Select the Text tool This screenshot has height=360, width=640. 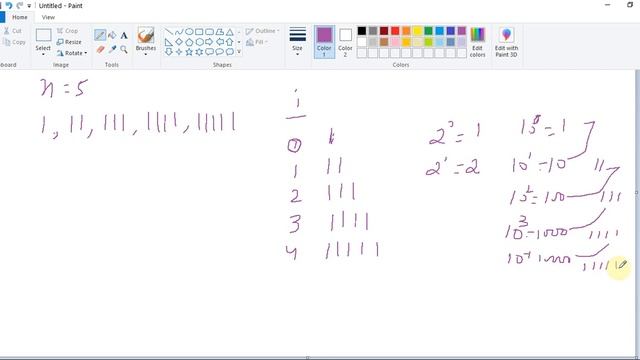124,36
